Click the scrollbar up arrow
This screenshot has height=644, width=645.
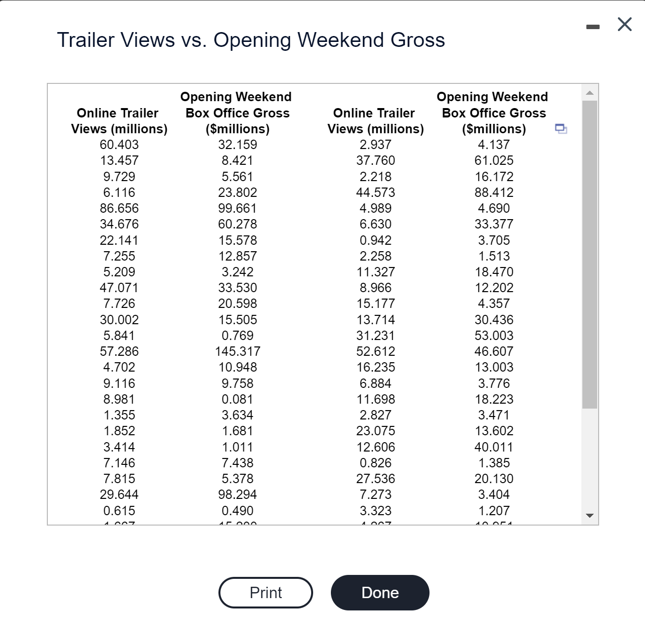point(590,93)
